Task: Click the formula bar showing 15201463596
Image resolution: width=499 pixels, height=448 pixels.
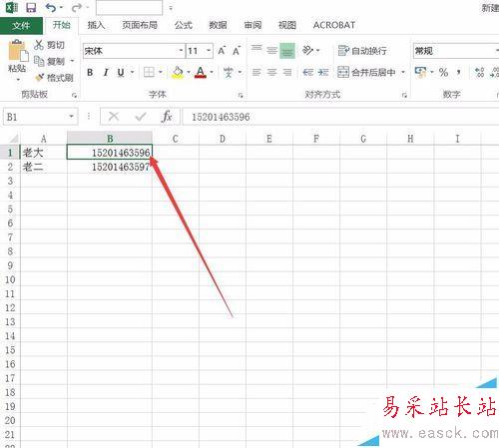Action: coord(340,117)
